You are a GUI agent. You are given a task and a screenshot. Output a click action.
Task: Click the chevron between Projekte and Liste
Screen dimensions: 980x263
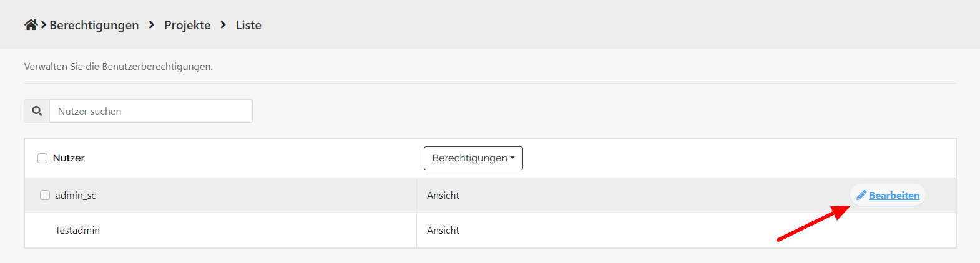coord(223,25)
